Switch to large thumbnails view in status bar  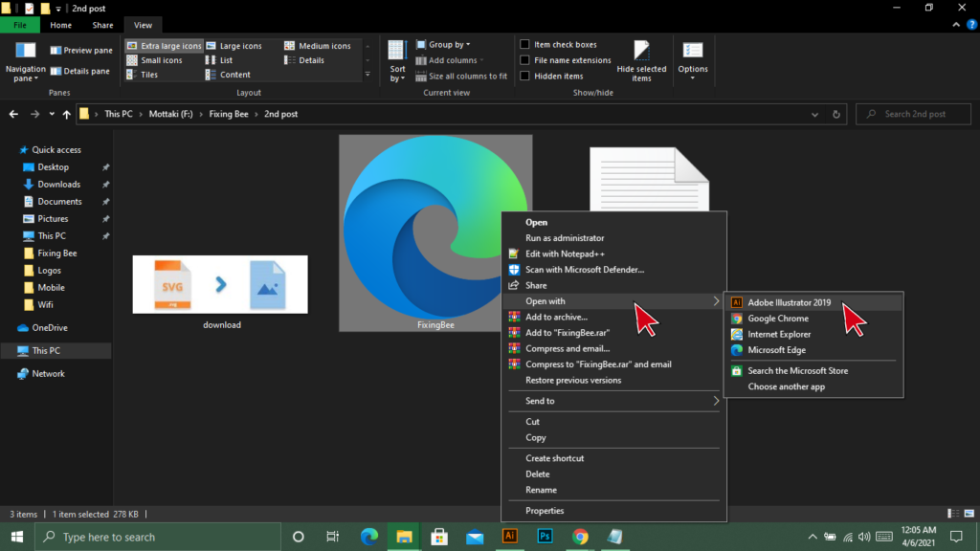tap(969, 514)
